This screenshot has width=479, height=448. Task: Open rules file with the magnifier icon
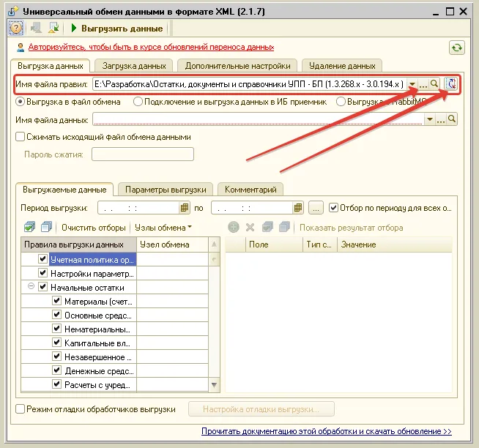pyautogui.click(x=434, y=84)
